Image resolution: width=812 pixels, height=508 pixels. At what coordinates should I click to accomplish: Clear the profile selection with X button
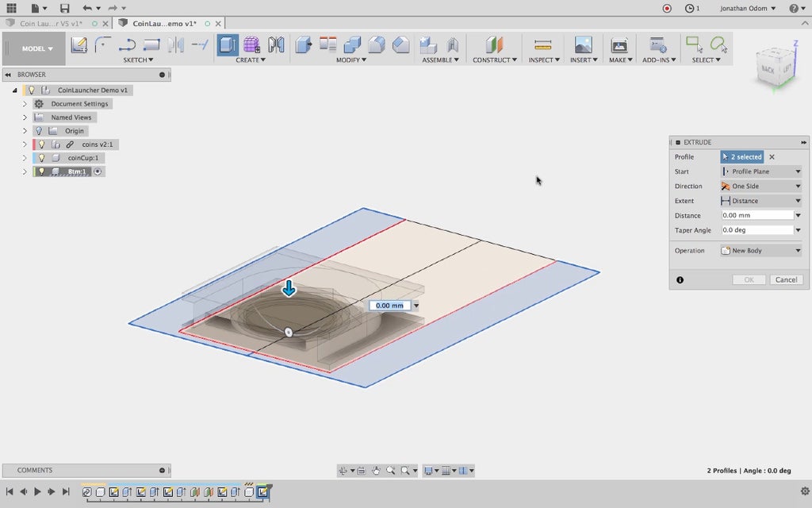pyautogui.click(x=772, y=157)
